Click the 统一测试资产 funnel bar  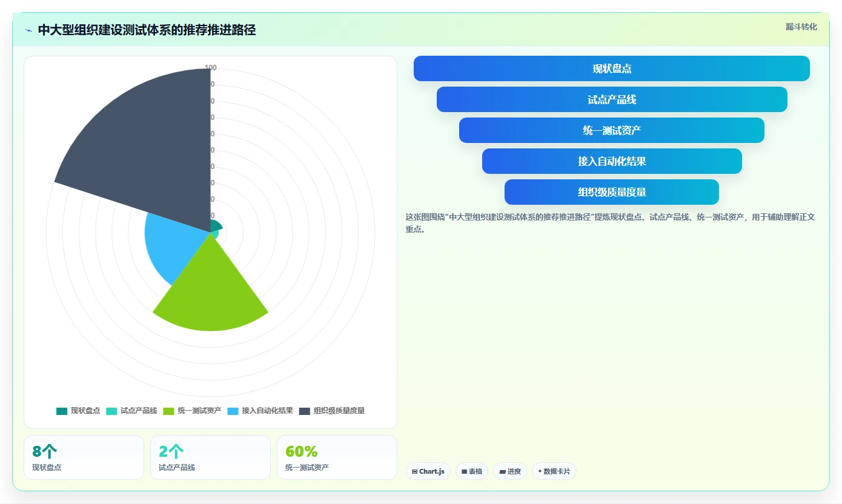pos(612,130)
